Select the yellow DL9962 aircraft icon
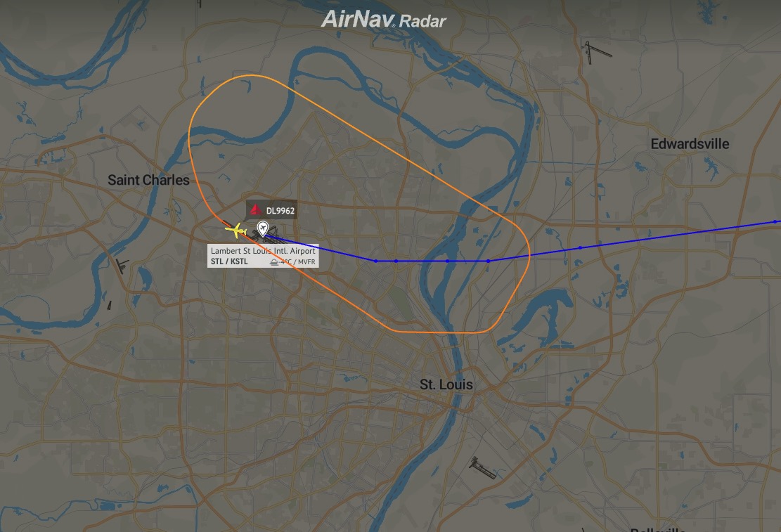The width and height of the screenshot is (781, 532). pyautogui.click(x=235, y=231)
